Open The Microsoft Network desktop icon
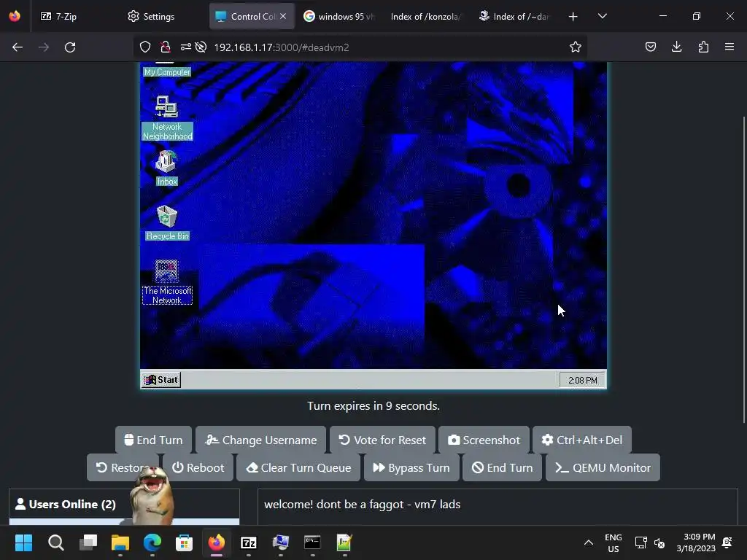This screenshot has width=747, height=560. (x=167, y=282)
